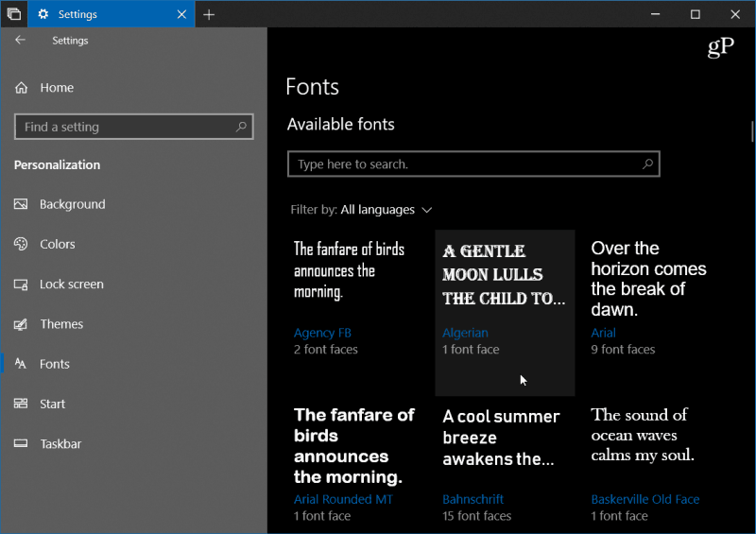Click the Home house icon
Screen dimensions: 756x534
[x=21, y=88]
